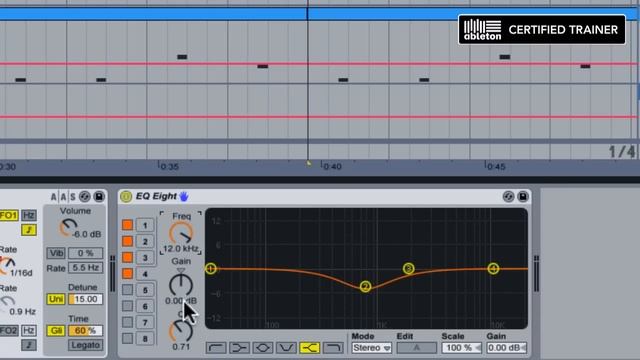Click the synth Volume knob

(x=68, y=227)
